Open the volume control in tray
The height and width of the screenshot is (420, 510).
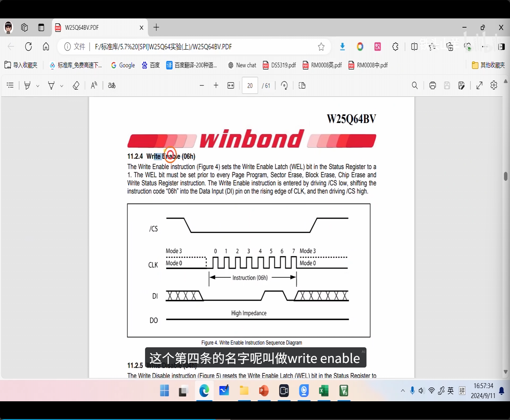pos(422,391)
